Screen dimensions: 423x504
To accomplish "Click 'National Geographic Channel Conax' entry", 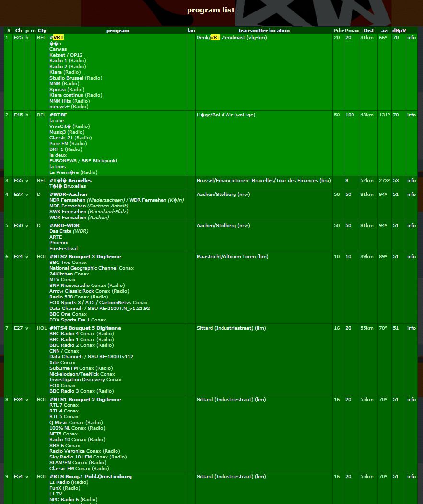I will pyautogui.click(x=91, y=268).
